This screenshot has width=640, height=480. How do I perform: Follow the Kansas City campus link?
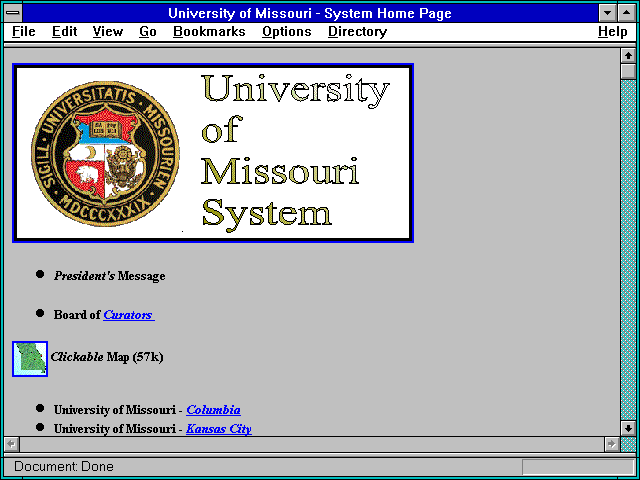click(219, 429)
